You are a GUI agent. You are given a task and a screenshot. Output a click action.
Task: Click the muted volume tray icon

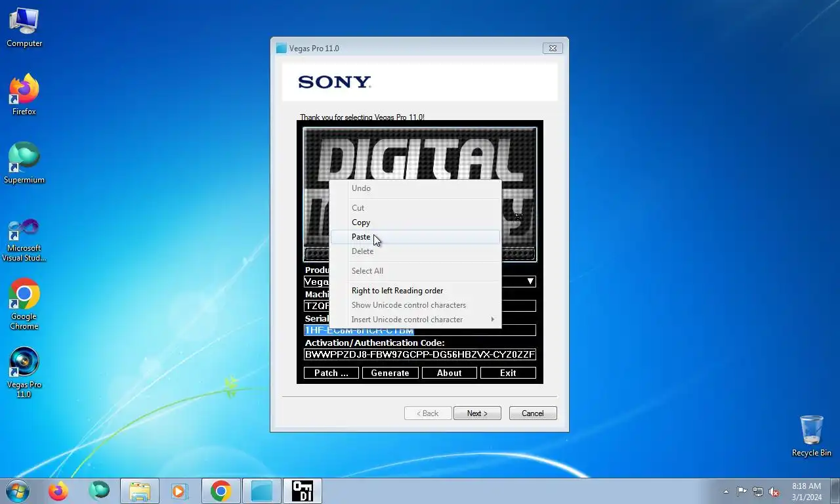coord(774,492)
